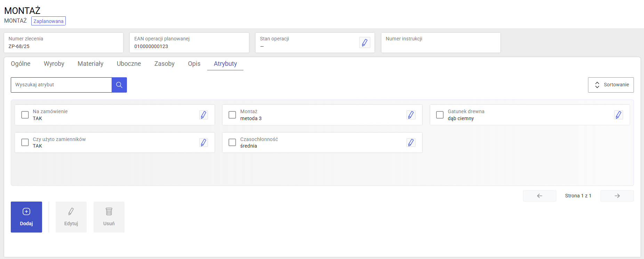Go to previous page with left arrow
Screen dimensions: 644x259
539,196
